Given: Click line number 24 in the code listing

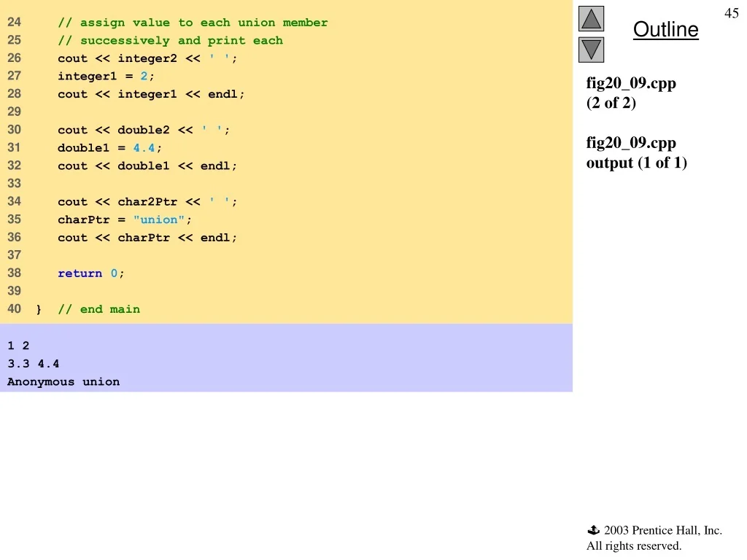Looking at the screenshot, I should coord(15,23).
